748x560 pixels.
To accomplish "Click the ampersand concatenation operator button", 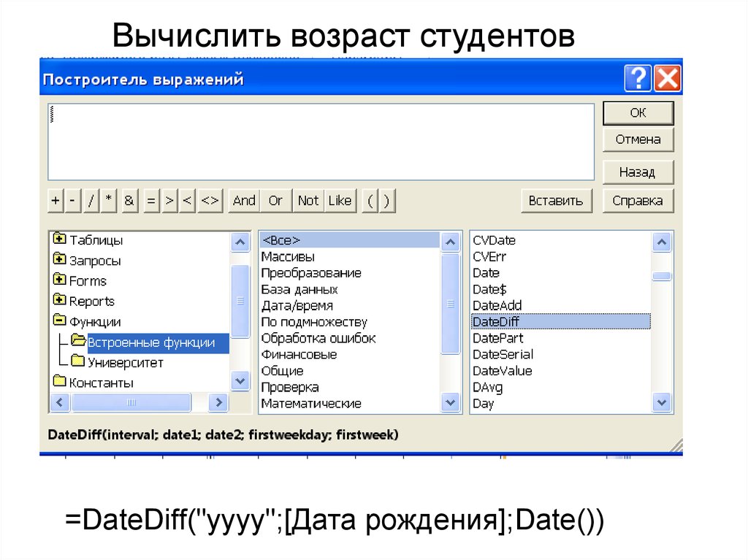I will [129, 201].
